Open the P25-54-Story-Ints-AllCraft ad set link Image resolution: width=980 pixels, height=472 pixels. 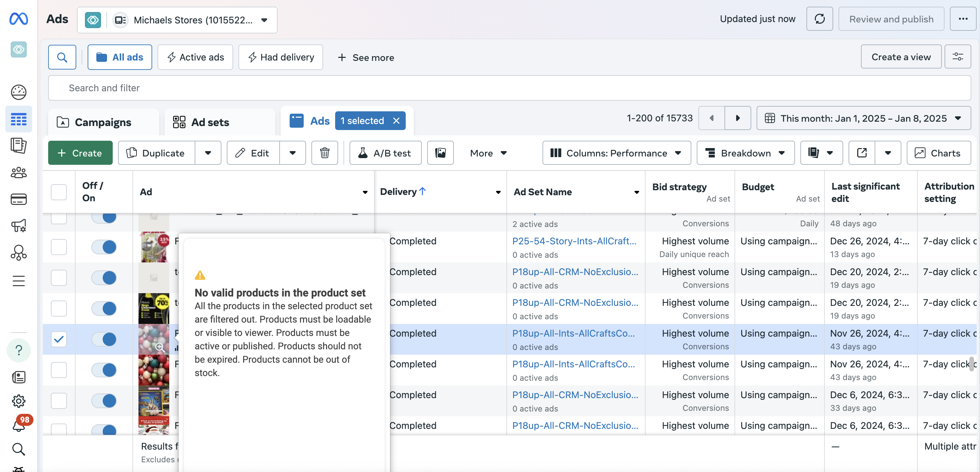(574, 241)
